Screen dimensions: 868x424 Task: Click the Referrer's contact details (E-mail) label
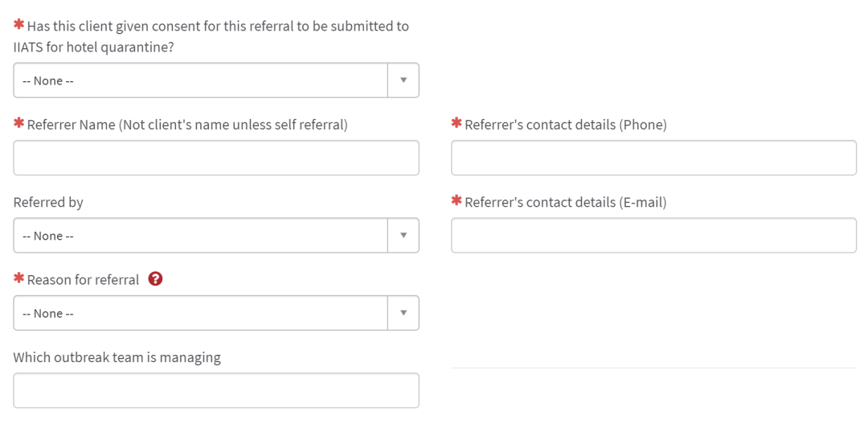pos(566,203)
